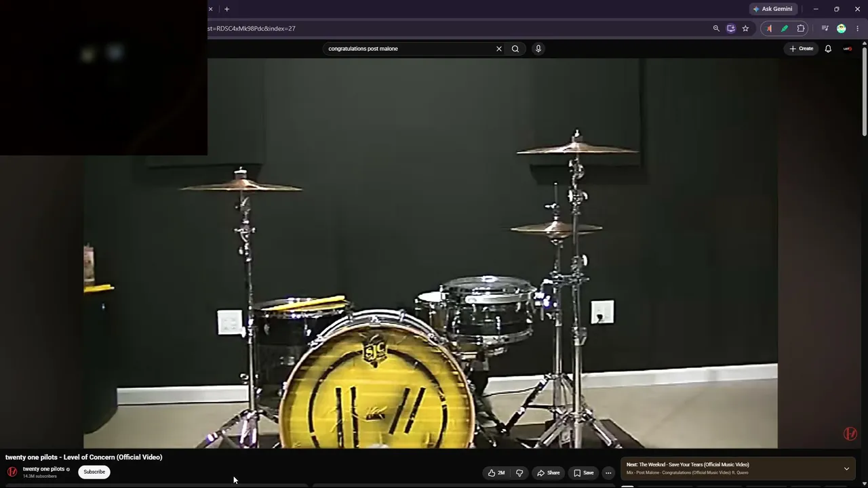This screenshot has width=868, height=488.
Task: Expand the Next playlist panel chevron
Action: [x=846, y=468]
